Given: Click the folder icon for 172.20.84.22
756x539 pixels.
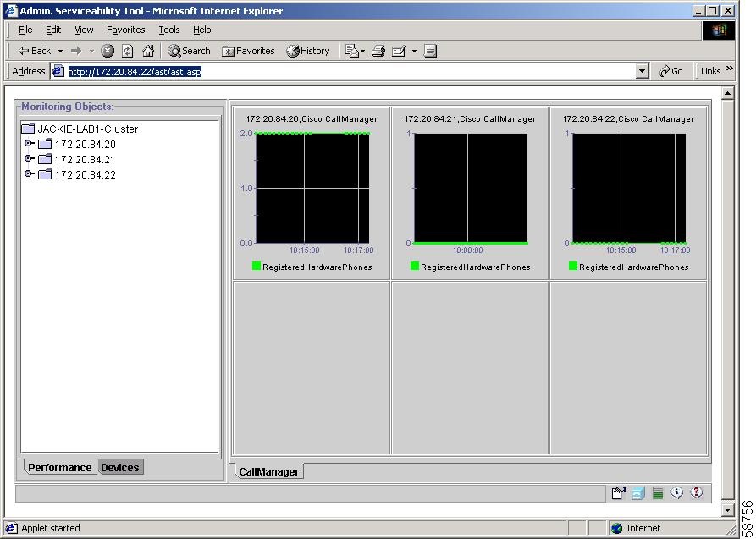Looking at the screenshot, I should pos(45,174).
